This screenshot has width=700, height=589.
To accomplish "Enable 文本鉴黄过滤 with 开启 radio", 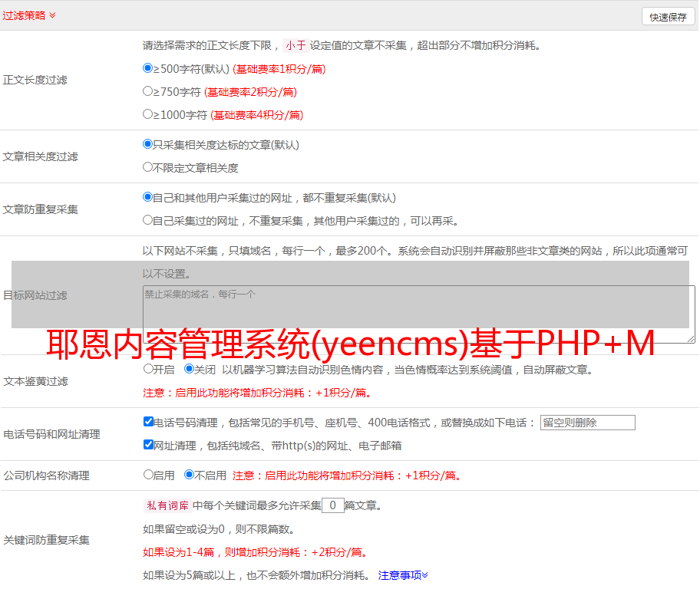I will [148, 369].
